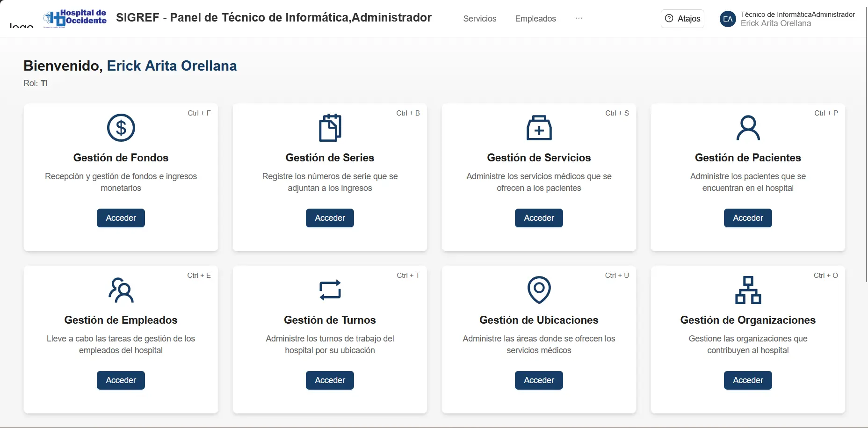This screenshot has width=868, height=428.
Task: Click the two-users Empleados icon
Action: point(121,290)
